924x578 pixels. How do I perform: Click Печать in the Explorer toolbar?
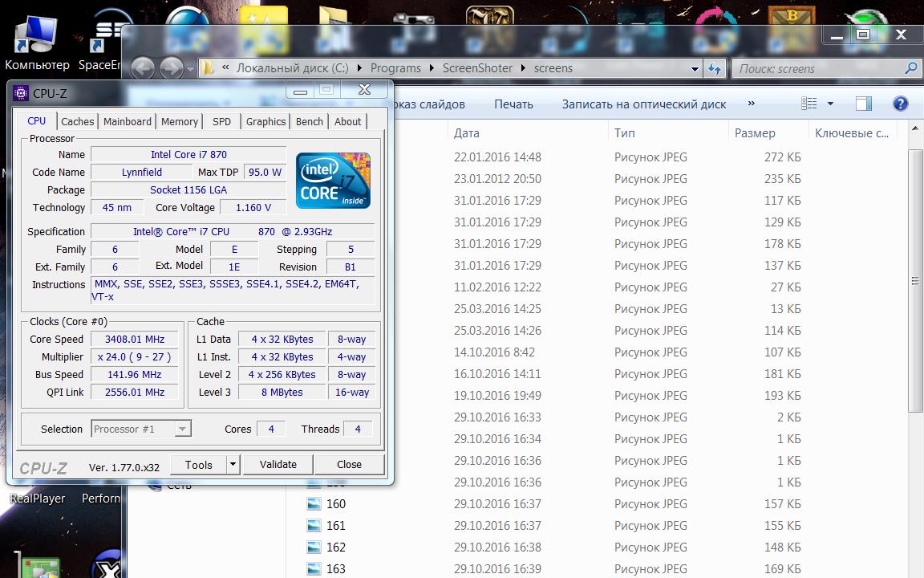[x=513, y=104]
